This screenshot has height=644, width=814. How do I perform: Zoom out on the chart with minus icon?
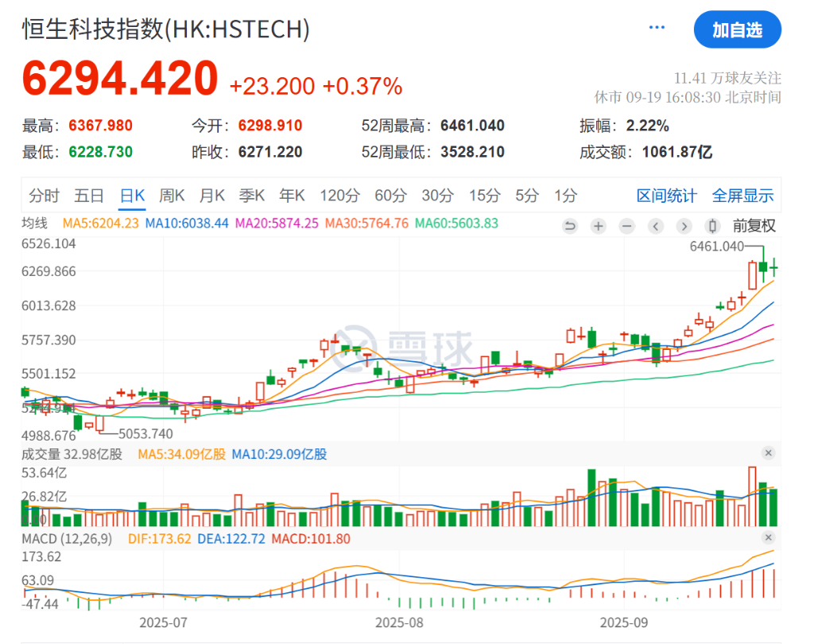[626, 226]
